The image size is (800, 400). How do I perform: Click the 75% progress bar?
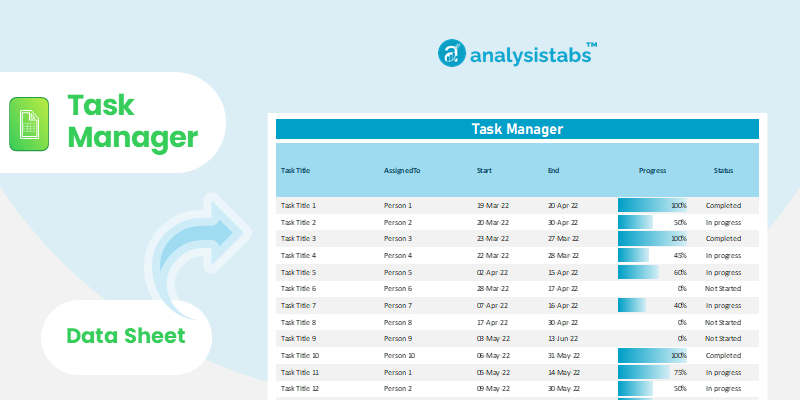click(x=644, y=372)
